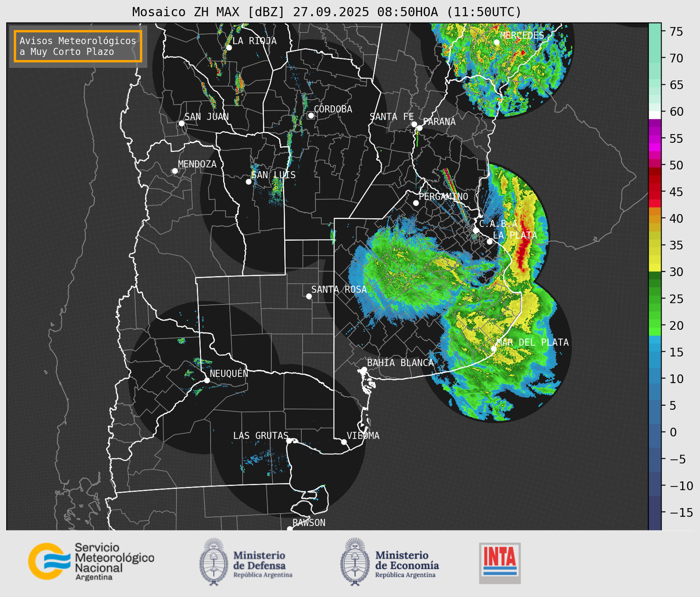Click the Santa Rosa city marker dot

click(x=309, y=296)
